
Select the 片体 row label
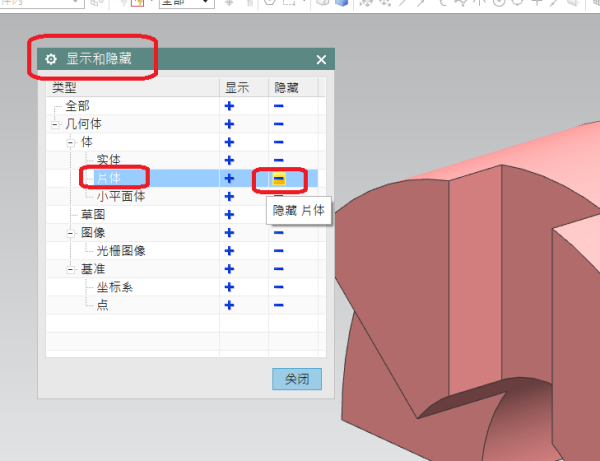[109, 178]
